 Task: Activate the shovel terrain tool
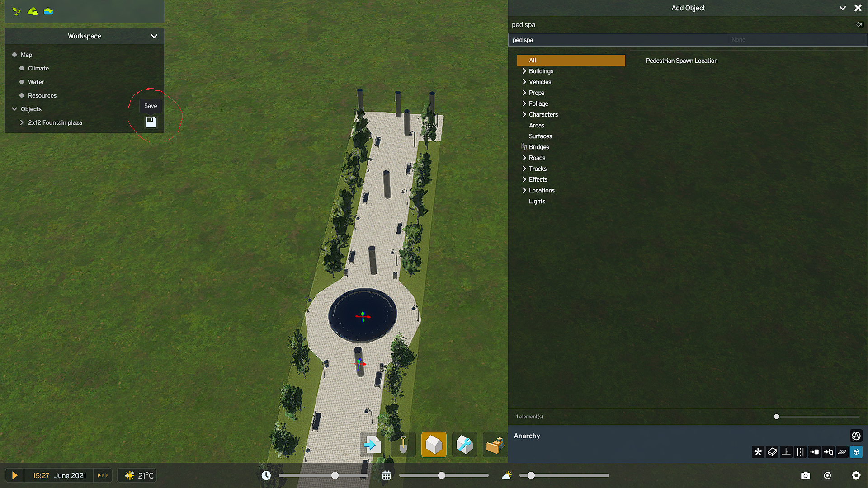(402, 445)
